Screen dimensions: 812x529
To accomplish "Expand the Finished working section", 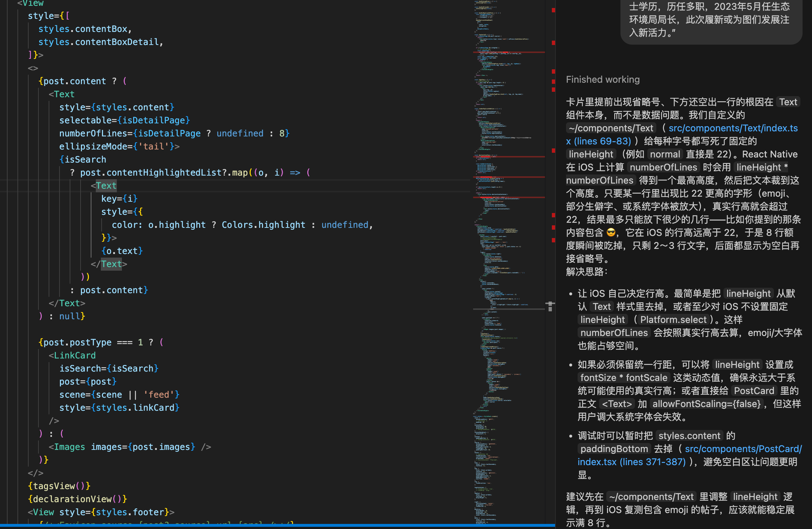I will point(603,79).
